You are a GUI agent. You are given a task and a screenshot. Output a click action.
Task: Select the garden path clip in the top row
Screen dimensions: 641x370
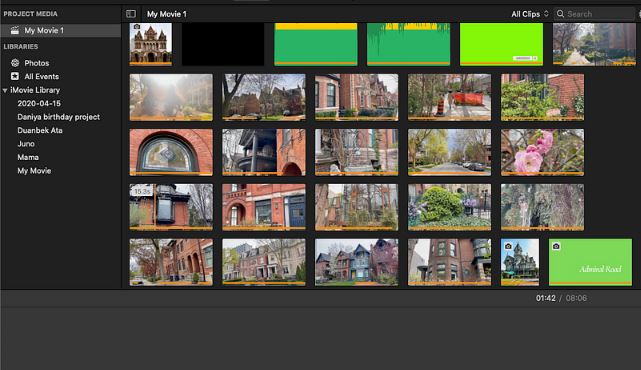[594, 44]
